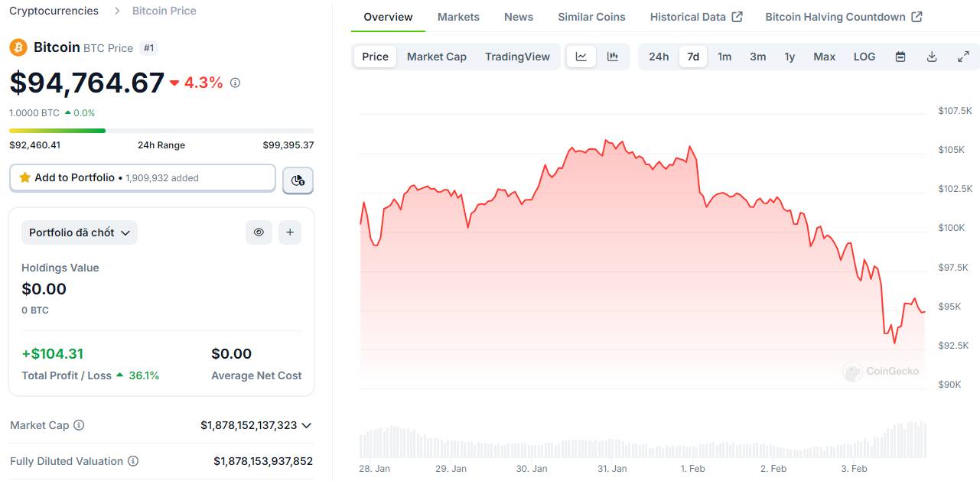Click the Bitcoin logo icon
The width and height of the screenshot is (980, 481).
(x=18, y=47)
